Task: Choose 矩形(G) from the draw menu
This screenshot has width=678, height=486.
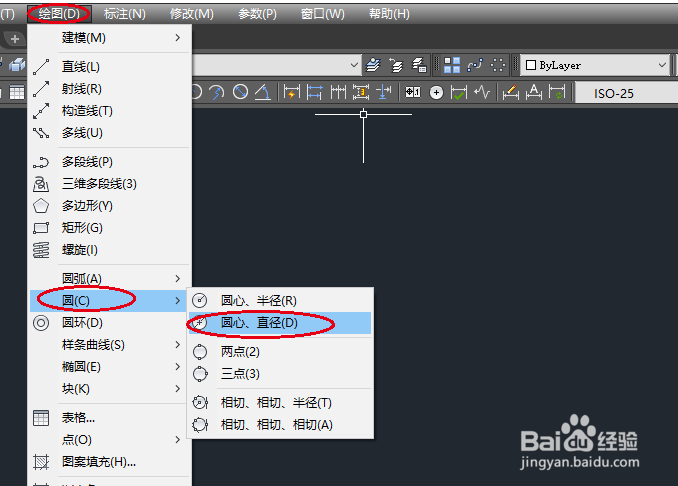Action: (x=110, y=228)
